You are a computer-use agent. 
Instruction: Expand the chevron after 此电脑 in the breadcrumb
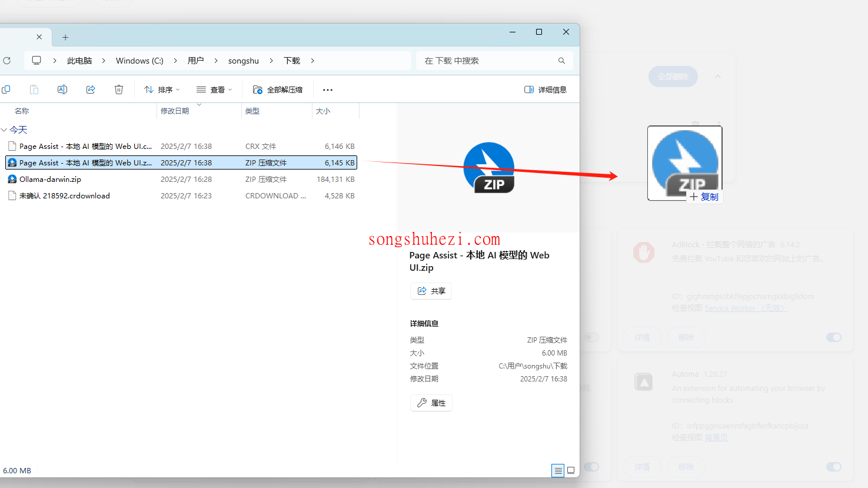tap(104, 61)
